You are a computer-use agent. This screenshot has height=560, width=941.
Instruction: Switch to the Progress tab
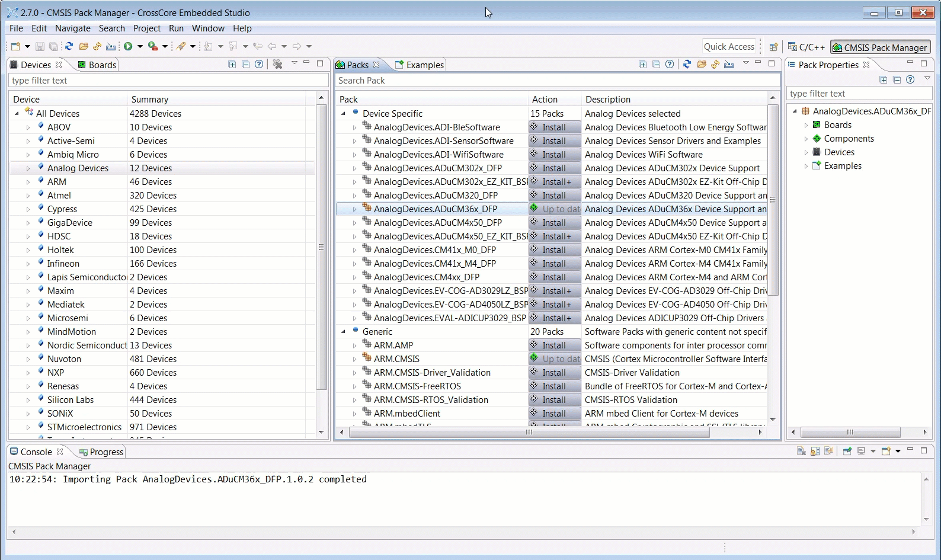[101, 452]
